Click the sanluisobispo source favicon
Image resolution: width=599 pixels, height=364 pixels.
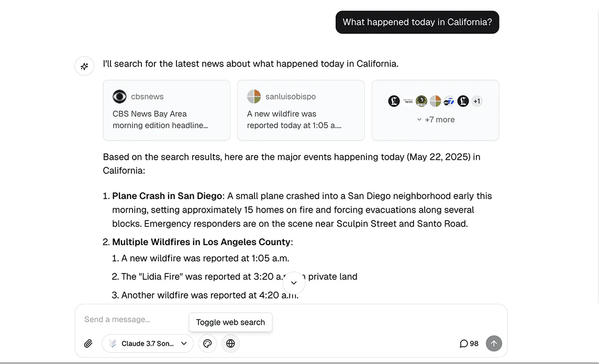254,96
